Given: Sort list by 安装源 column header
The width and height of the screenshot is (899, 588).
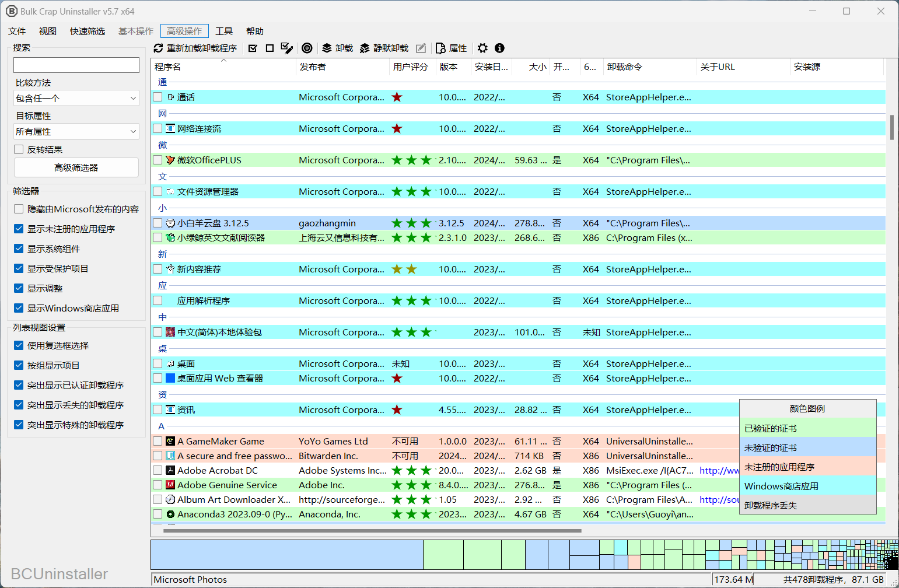Looking at the screenshot, I should (837, 66).
